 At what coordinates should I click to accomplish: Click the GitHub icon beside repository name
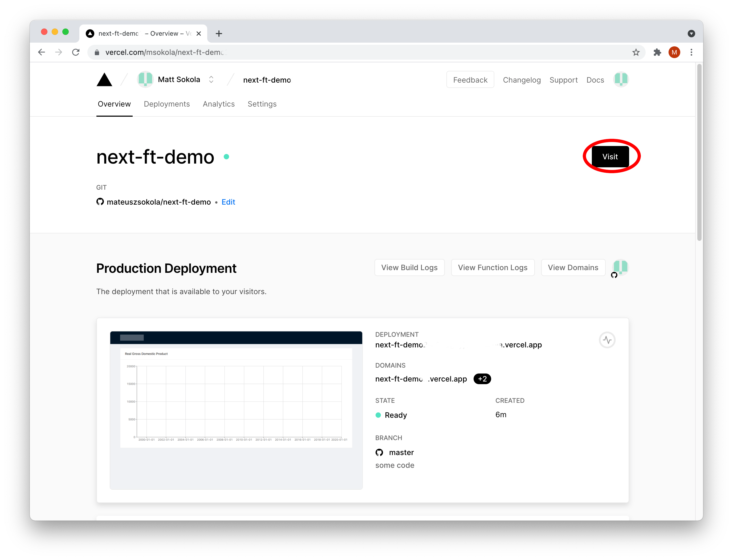100,202
